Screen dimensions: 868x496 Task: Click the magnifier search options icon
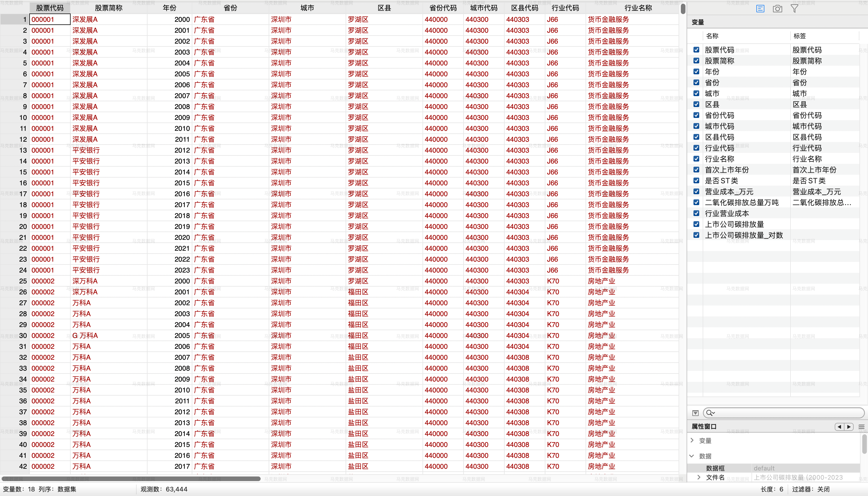(x=710, y=413)
